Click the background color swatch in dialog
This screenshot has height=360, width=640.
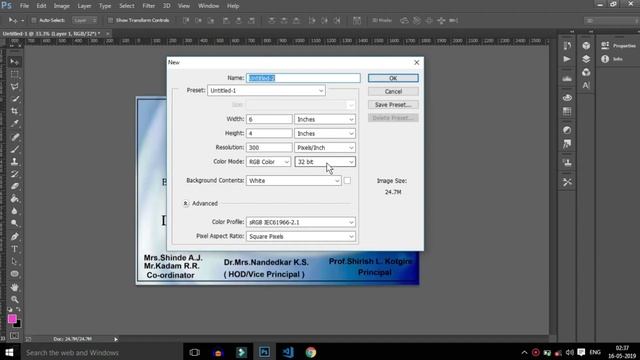pyautogui.click(x=347, y=180)
